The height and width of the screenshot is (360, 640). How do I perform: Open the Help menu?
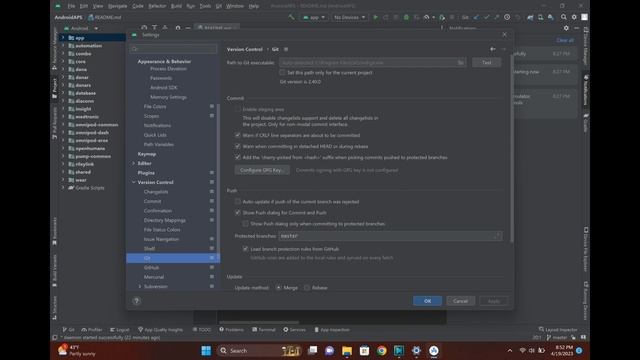pos(254,6)
